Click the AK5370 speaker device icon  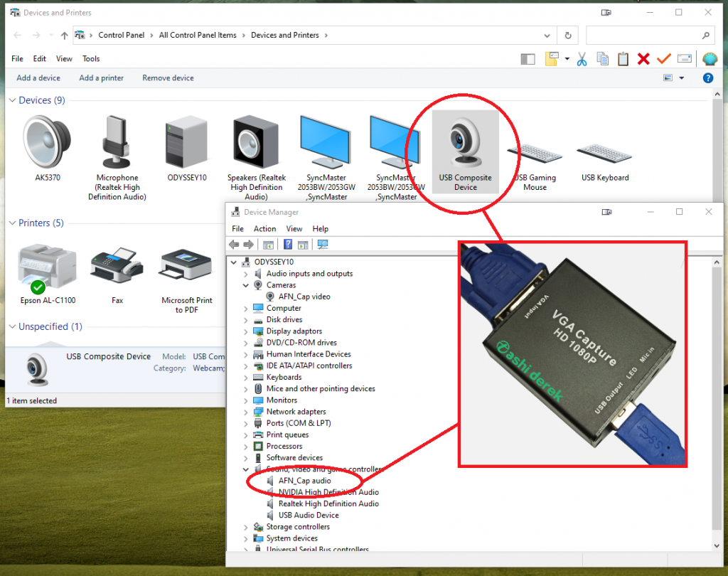[x=47, y=142]
